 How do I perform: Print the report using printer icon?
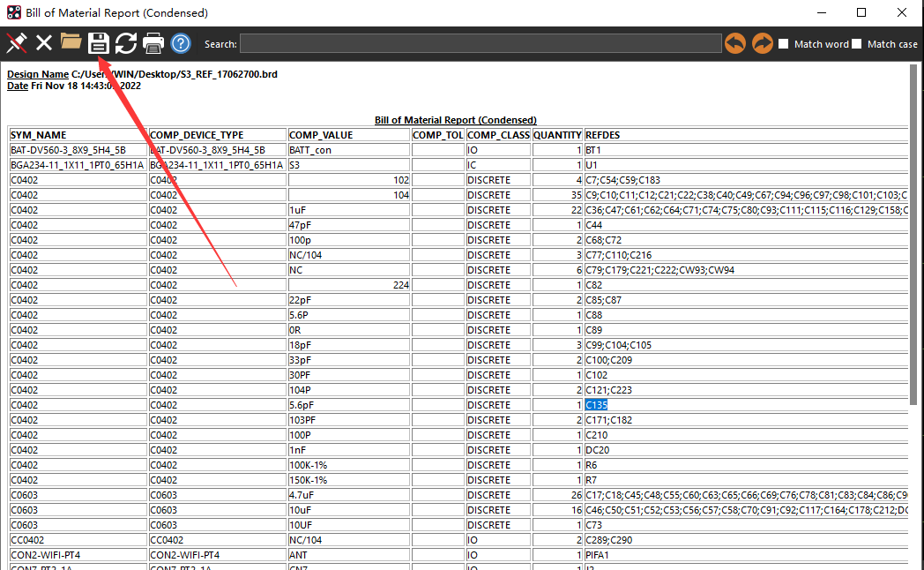click(x=153, y=43)
